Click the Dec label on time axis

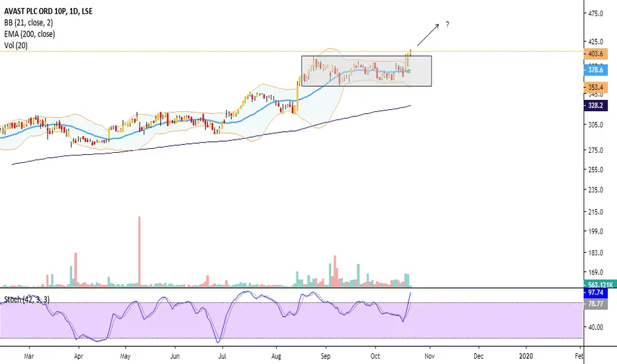479,356
